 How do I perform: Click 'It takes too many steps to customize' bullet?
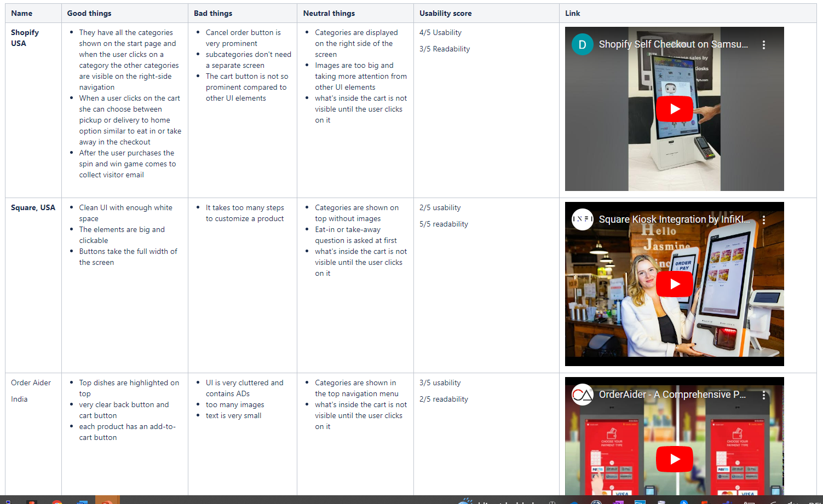point(245,213)
